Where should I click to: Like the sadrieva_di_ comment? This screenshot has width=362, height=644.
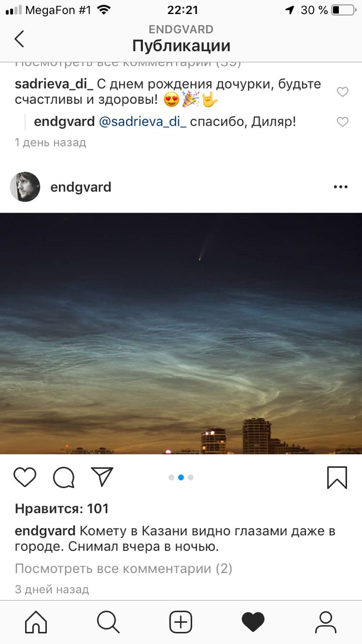tap(342, 92)
